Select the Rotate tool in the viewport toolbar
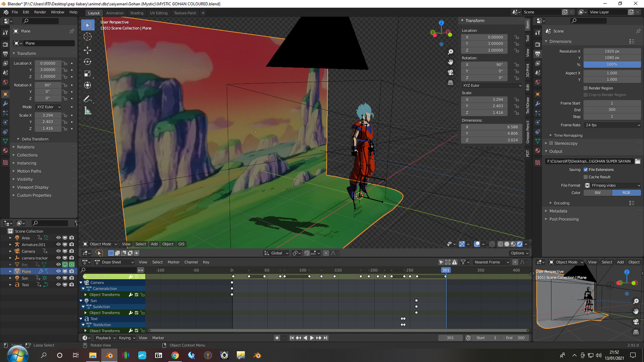The height and width of the screenshot is (362, 644). click(88, 61)
